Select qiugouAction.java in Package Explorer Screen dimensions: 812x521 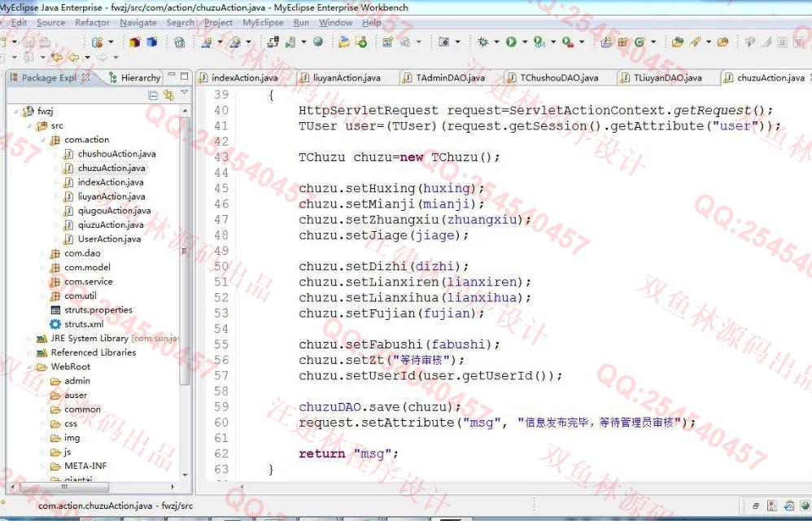[114, 211]
